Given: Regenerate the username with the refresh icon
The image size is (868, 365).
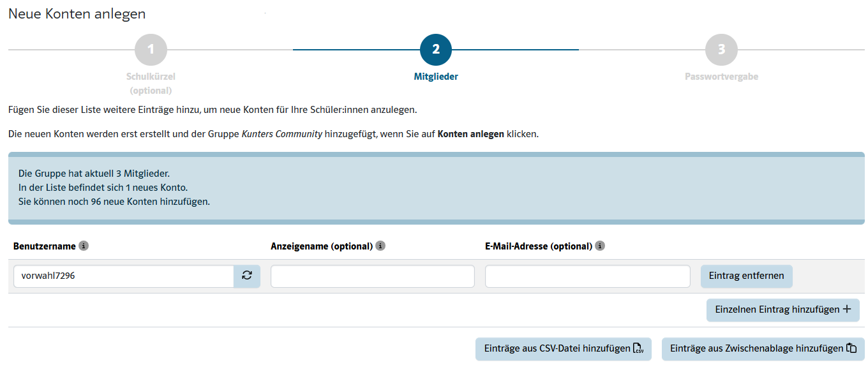Looking at the screenshot, I should click(247, 276).
